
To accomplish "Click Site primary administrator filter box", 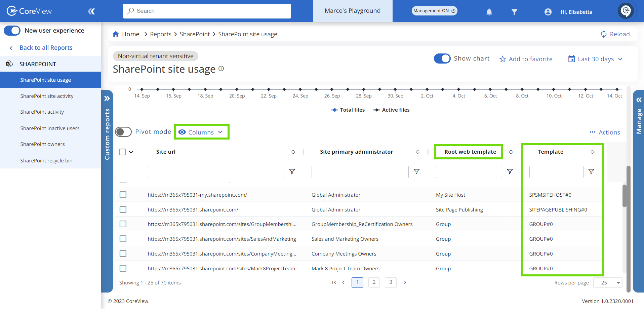I will click(x=360, y=172).
